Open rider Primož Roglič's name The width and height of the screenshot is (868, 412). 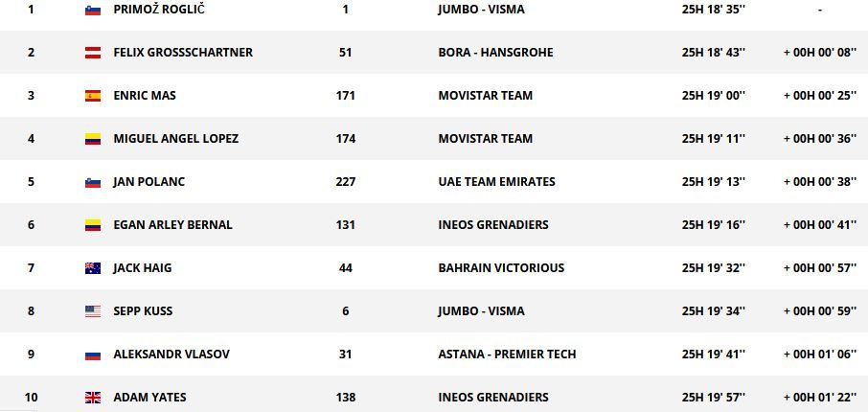coord(159,10)
